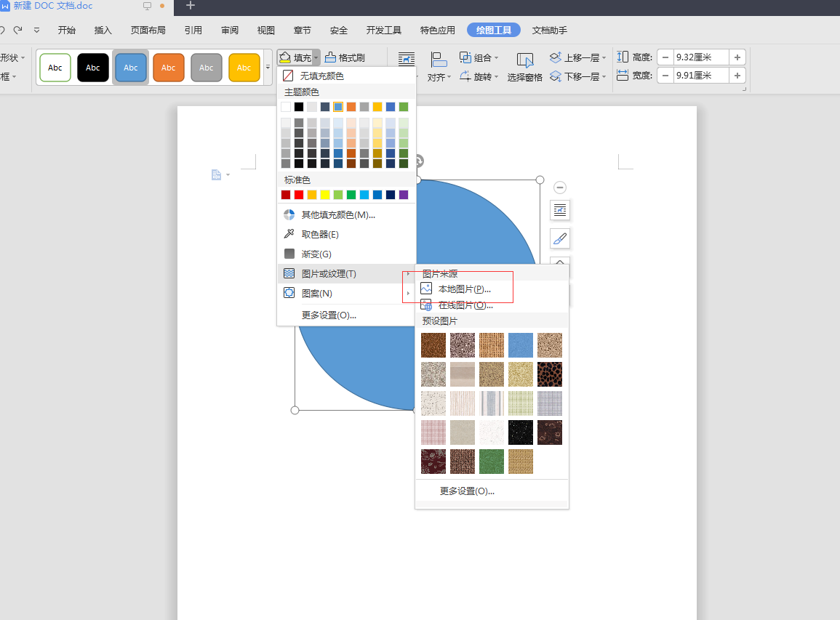Image resolution: width=840 pixels, height=620 pixels.
Task: Click the floating brush style icon beside shape
Action: click(560, 239)
